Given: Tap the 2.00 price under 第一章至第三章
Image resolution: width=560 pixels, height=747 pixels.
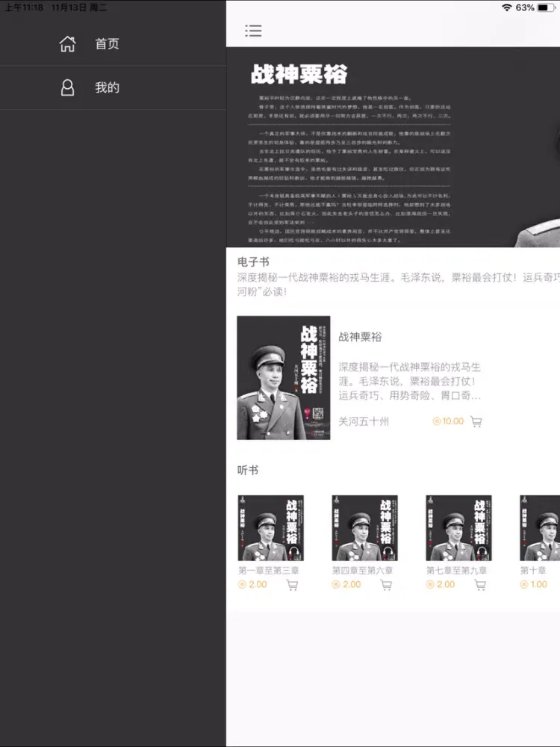Looking at the screenshot, I should pyautogui.click(x=252, y=585).
